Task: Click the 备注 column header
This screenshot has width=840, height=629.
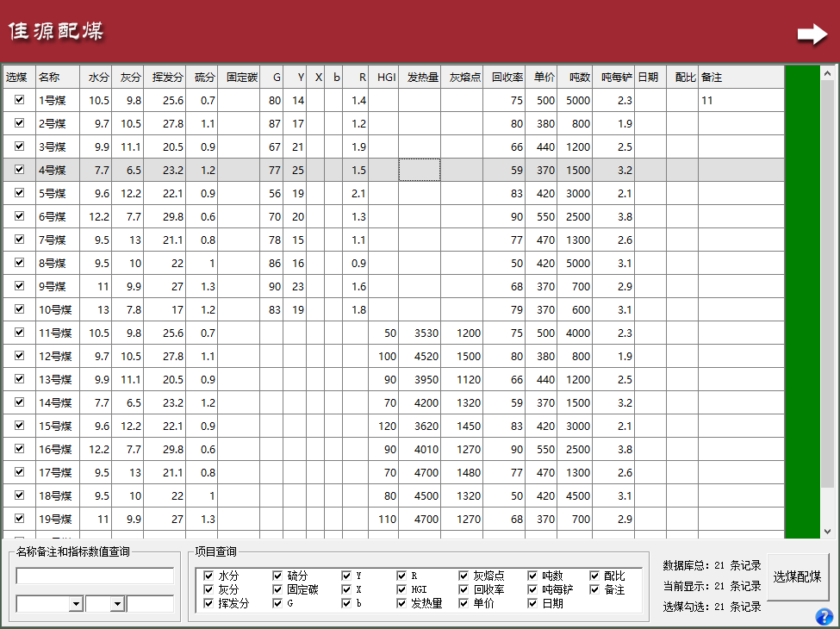Action: (742, 78)
